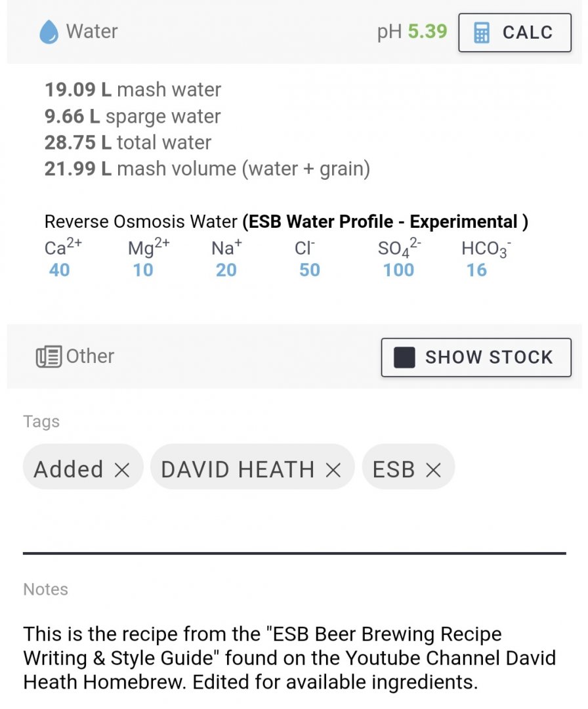The height and width of the screenshot is (709, 588).
Task: Remove the ESB tag
Action: point(433,469)
